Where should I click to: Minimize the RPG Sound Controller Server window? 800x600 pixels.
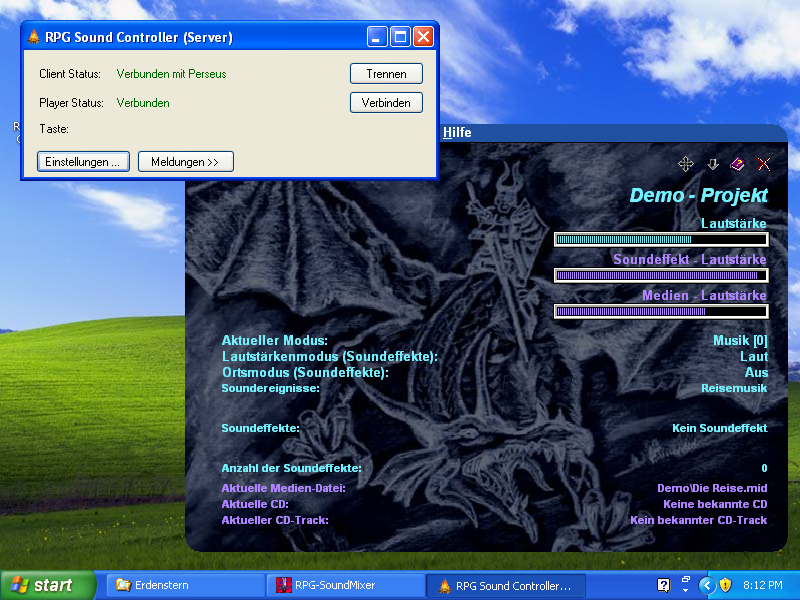point(377,37)
